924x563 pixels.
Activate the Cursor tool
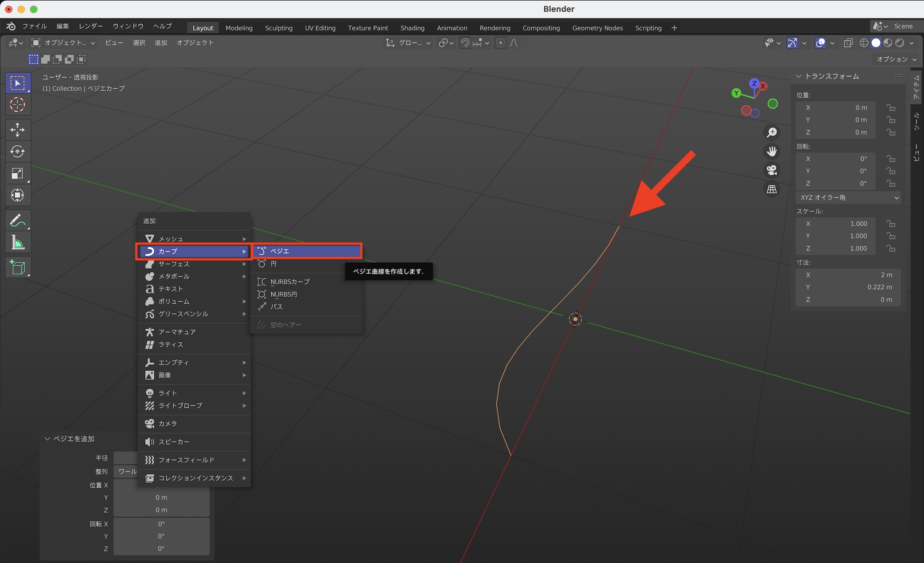click(18, 105)
